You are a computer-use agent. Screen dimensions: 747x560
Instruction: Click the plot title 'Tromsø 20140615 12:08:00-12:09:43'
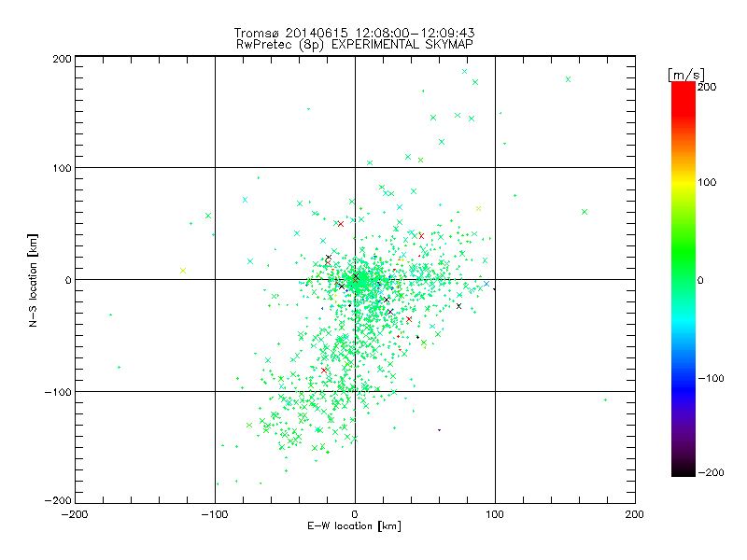(354, 33)
